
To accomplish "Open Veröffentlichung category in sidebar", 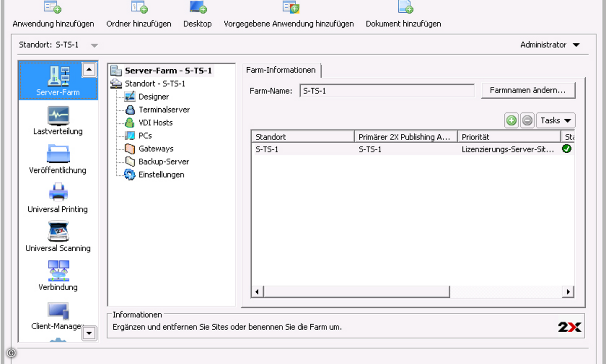I will (58, 160).
